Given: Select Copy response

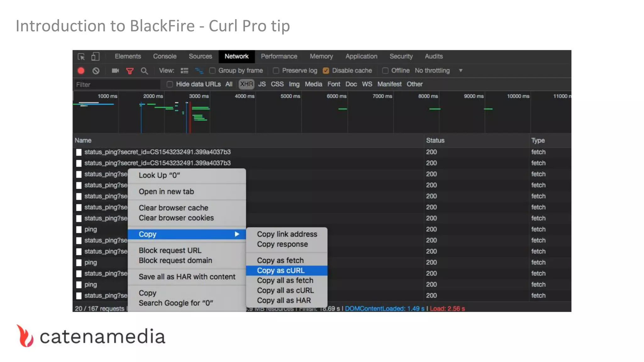Looking at the screenshot, I should 287,244.
